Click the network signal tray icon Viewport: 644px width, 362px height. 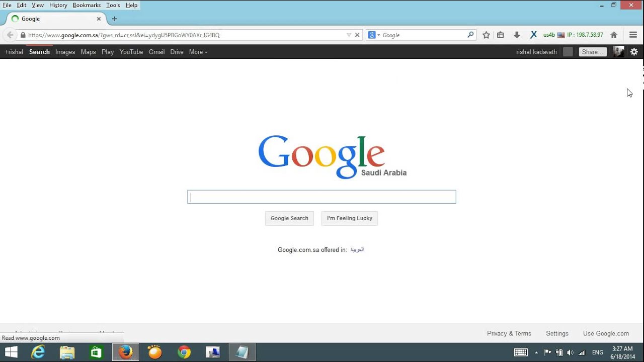pos(582,352)
